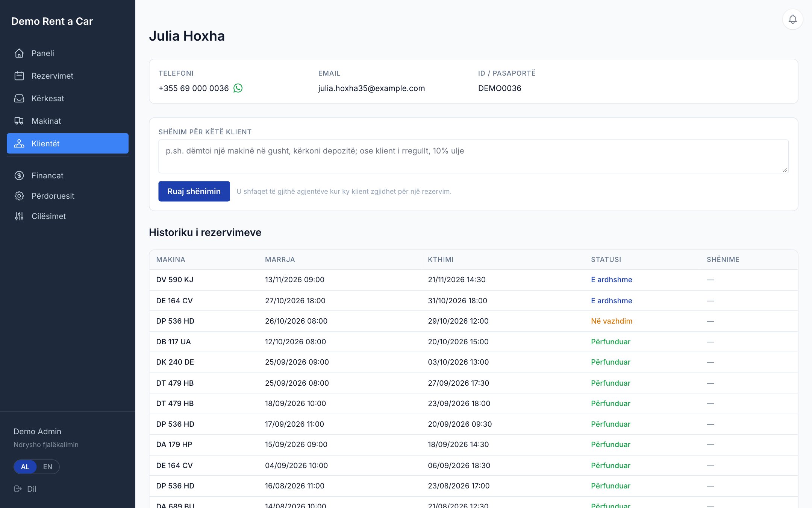Click the Klientët people icon

point(19,143)
